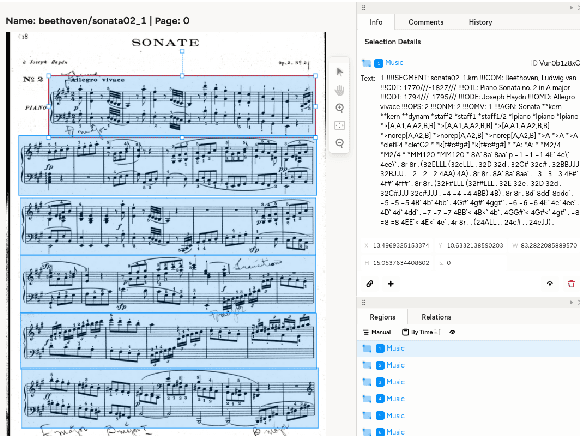
Task: Click the zoom-to-fit tool icon
Action: (340, 126)
